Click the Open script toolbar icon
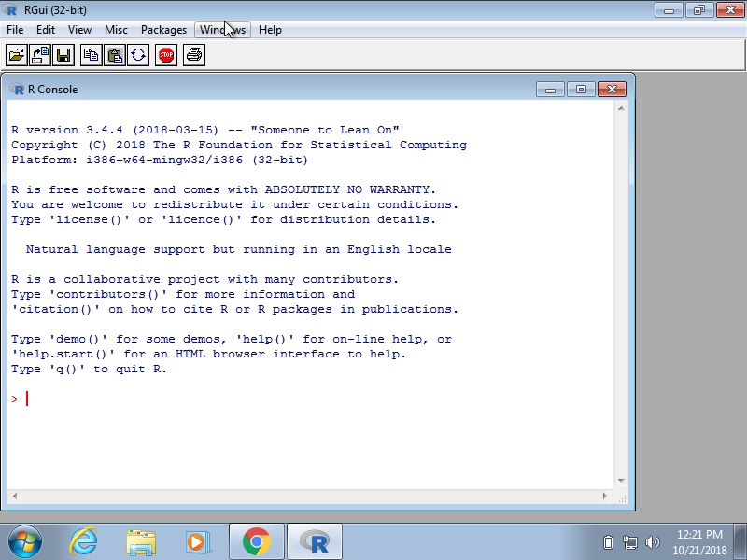Image resolution: width=747 pixels, height=560 pixels. point(16,55)
